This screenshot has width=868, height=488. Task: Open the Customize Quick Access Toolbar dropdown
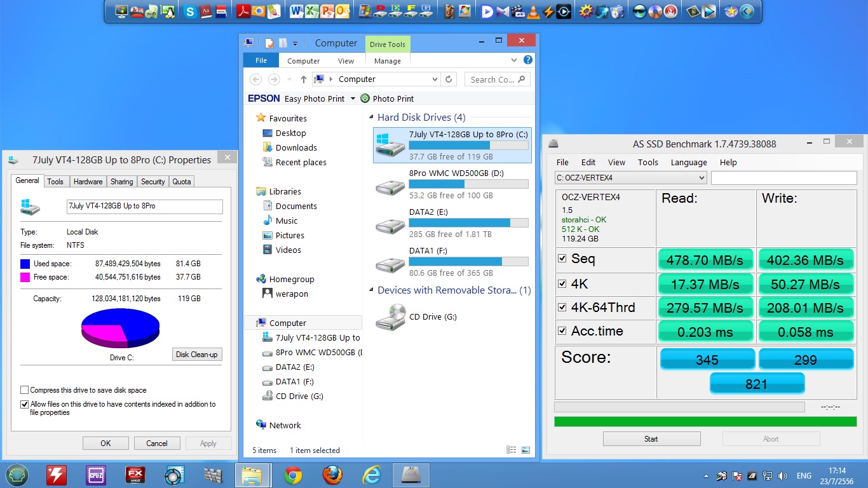(x=295, y=43)
